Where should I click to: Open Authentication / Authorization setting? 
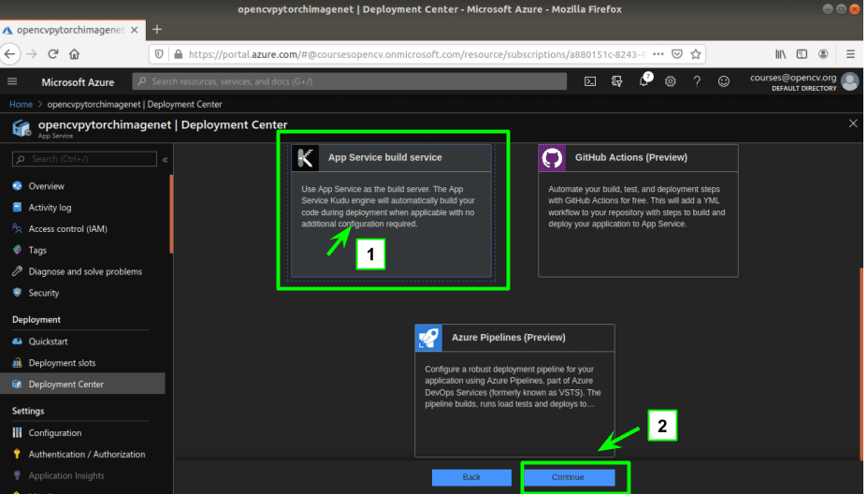pyautogui.click(x=87, y=454)
